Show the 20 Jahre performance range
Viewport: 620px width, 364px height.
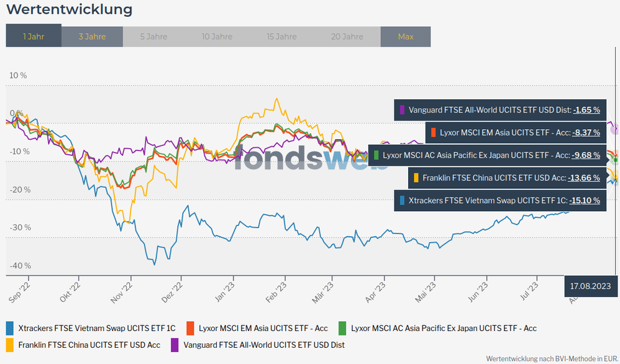[x=347, y=37]
